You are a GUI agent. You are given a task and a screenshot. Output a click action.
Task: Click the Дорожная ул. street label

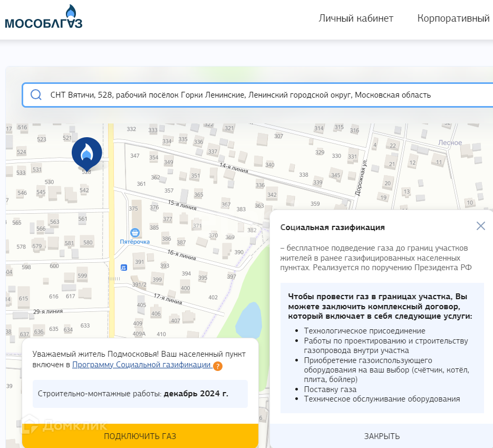(361, 178)
